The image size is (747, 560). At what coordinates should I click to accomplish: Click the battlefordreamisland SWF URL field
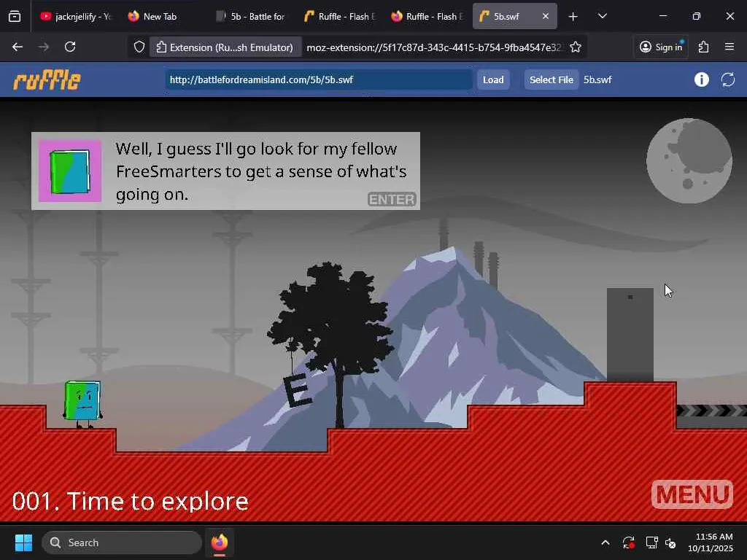coord(318,79)
